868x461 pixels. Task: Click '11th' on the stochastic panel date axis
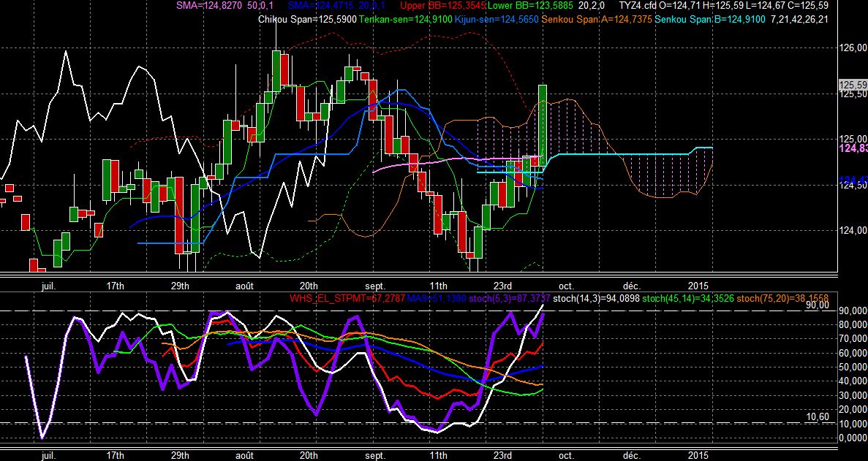pos(439,455)
